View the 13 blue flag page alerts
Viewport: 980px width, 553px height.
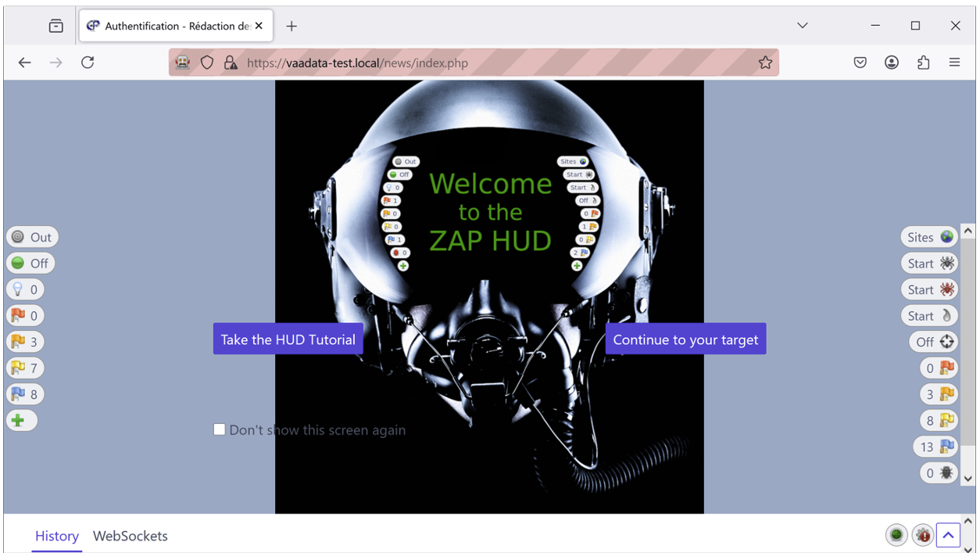tap(935, 446)
